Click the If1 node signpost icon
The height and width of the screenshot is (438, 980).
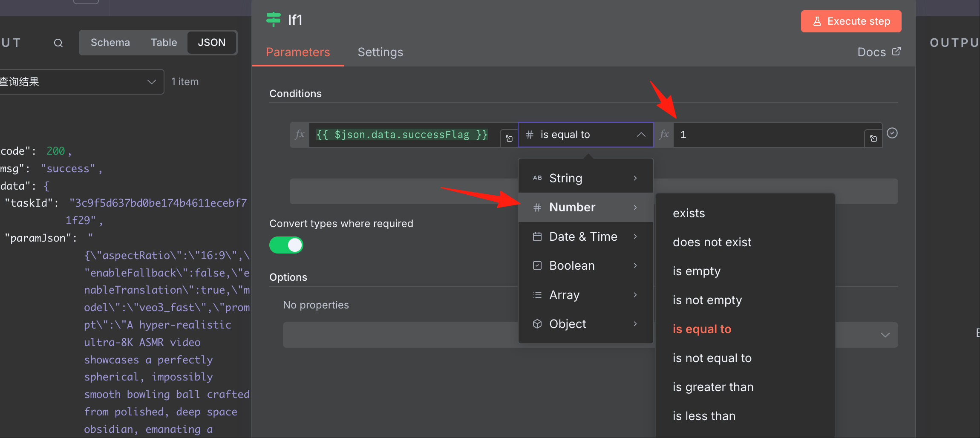tap(273, 20)
